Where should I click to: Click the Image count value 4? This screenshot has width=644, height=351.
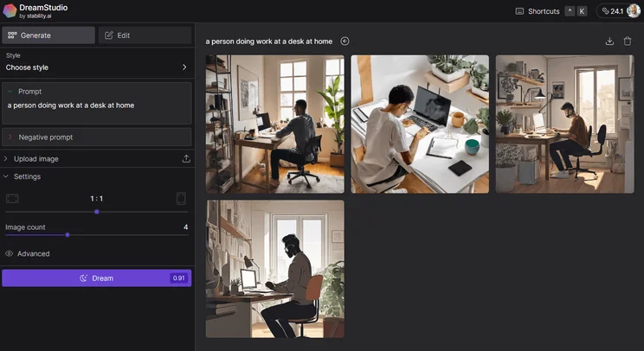(x=185, y=227)
